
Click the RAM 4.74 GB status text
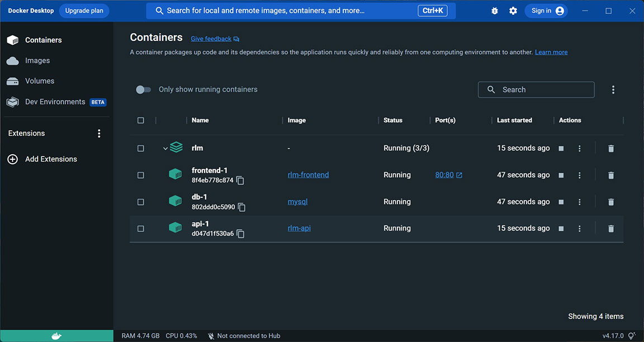(140, 336)
